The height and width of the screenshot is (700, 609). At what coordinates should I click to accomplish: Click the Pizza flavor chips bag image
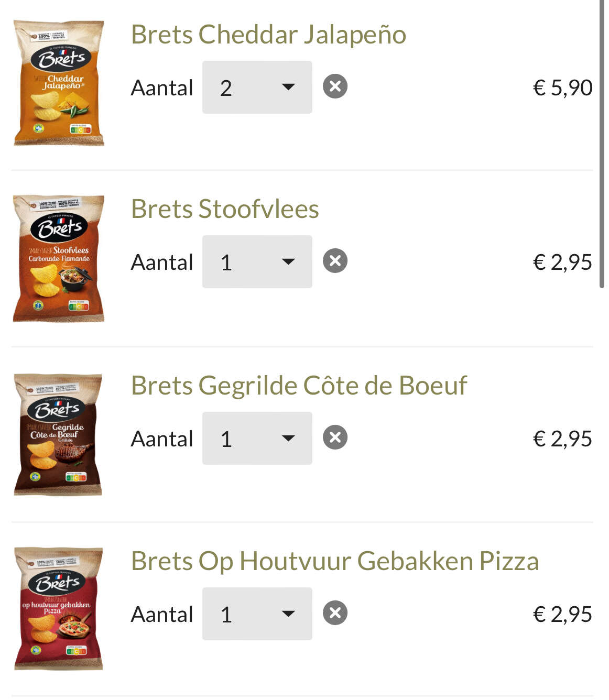58,609
